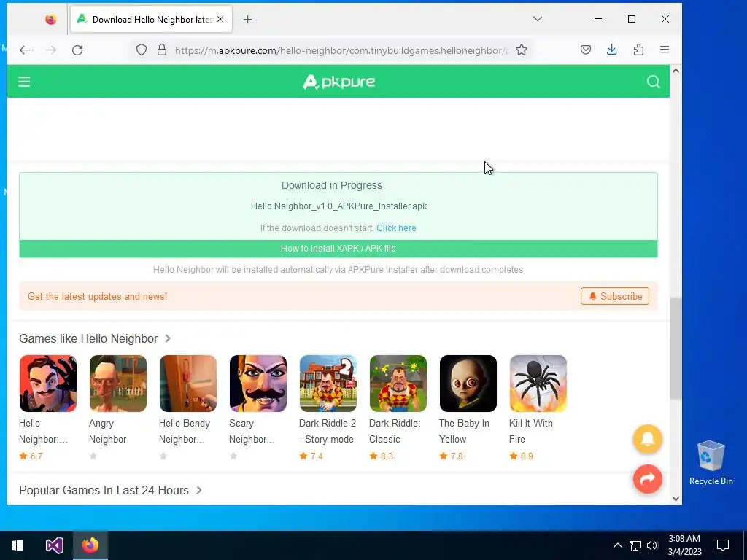This screenshot has width=747, height=560.
Task: Click the volume speaker tray icon
Action: [x=652, y=545]
